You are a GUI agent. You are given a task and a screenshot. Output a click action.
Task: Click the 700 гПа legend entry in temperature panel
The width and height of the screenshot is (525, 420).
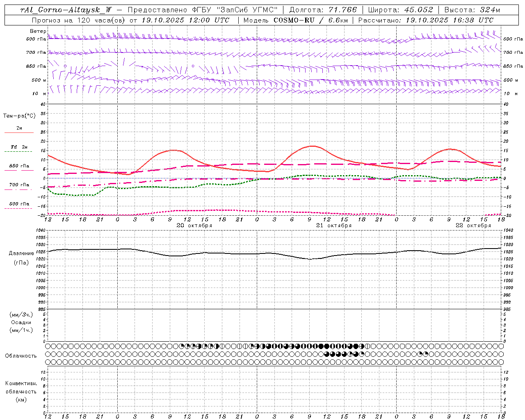coord(19,185)
